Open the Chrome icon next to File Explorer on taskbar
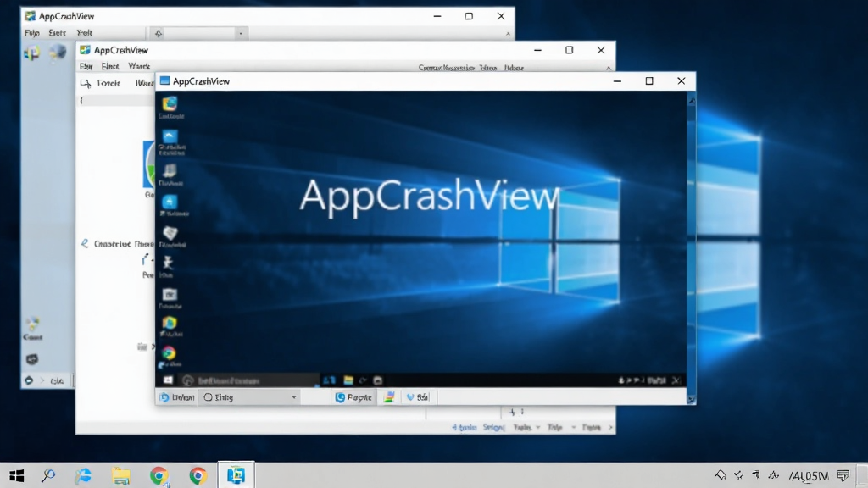Screen dimensions: 868x488 (159, 475)
